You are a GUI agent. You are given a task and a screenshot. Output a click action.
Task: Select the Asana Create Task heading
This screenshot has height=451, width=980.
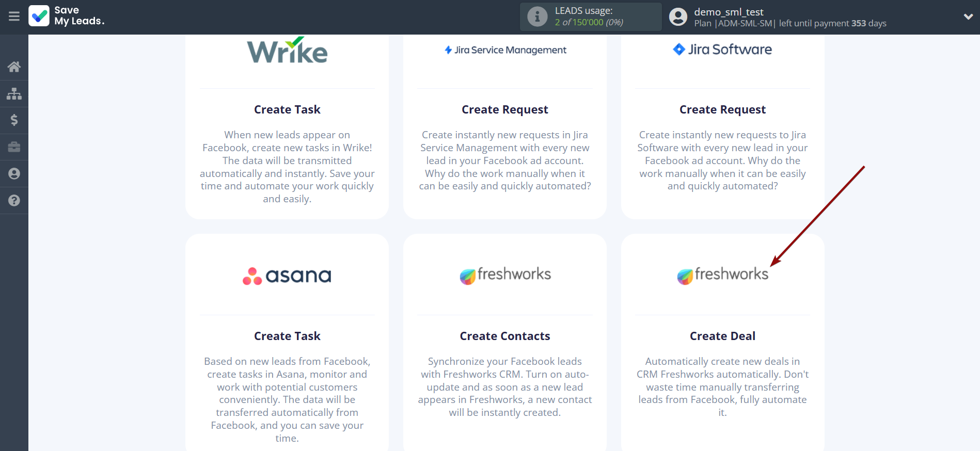pos(287,336)
